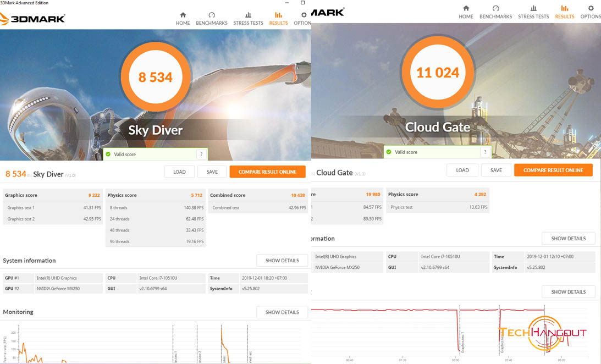Screen dimensions: 601x364
Task: Compare the Sky Diver result online
Action: [268, 172]
